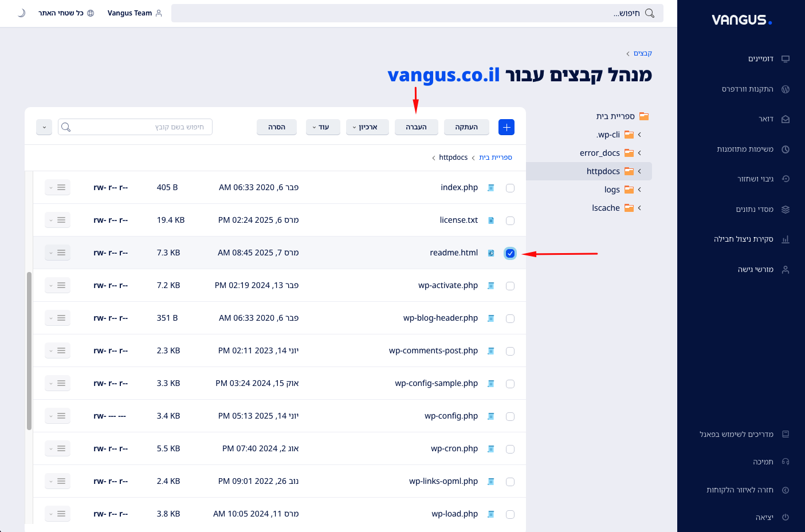Expand the .wp-cli folder chevron

click(x=639, y=135)
